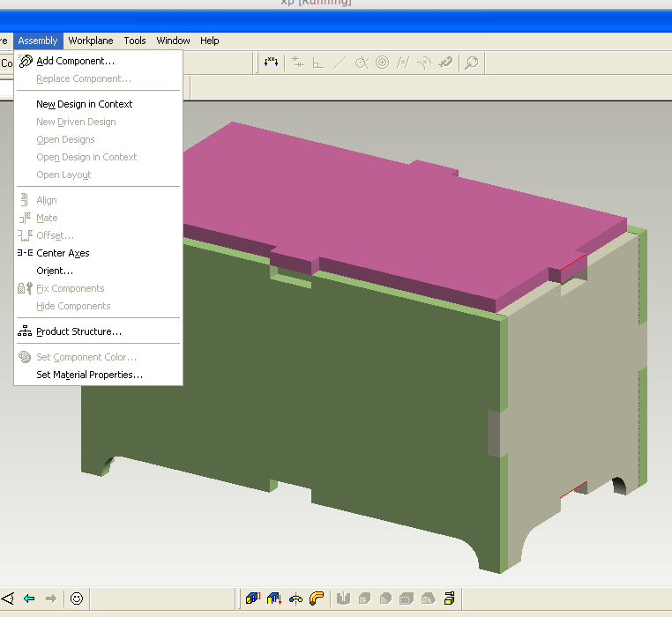
Task: Open Product Structure... dialog
Action: [x=99, y=331]
